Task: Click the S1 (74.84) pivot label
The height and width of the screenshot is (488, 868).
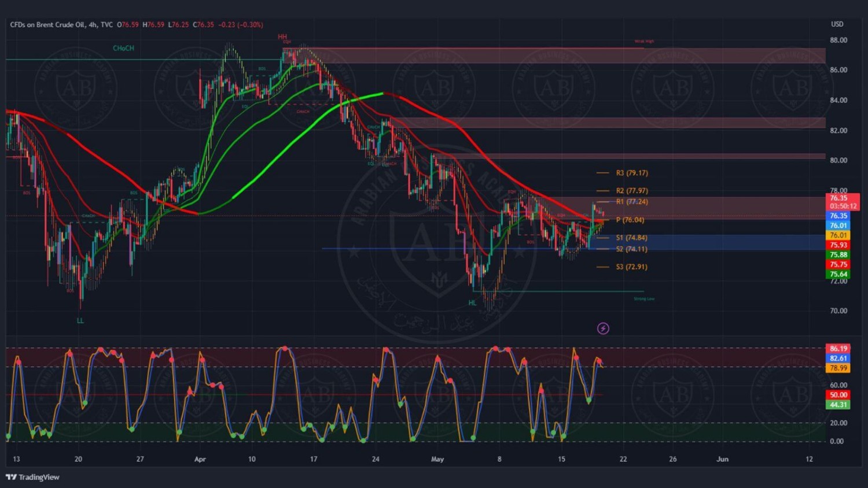Action: (x=632, y=238)
